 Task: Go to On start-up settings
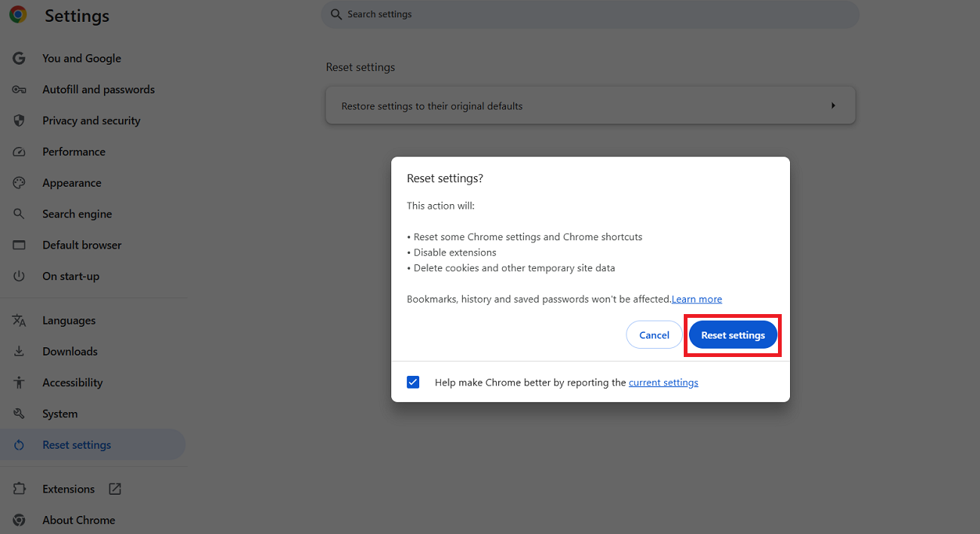tap(71, 276)
